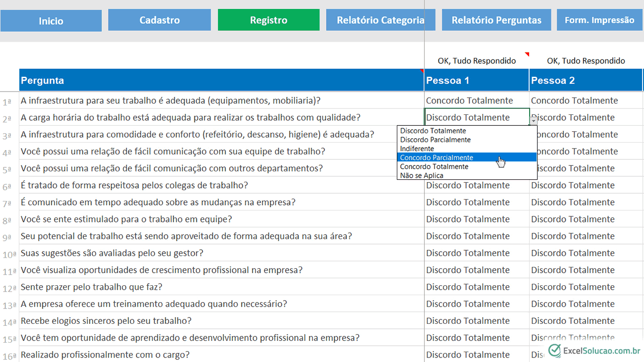Screen dimensions: 644x362
Task: Select Pessoa 2 answer for question 8
Action: pyautogui.click(x=586, y=219)
